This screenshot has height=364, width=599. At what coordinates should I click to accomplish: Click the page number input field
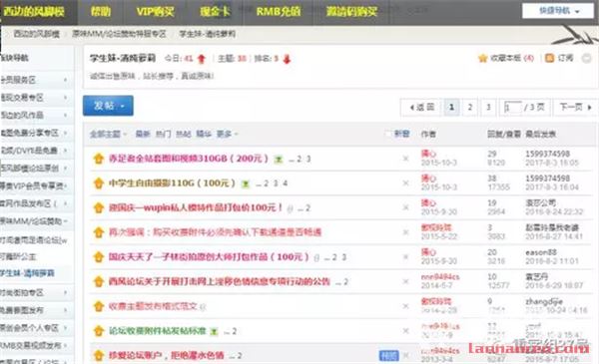pyautogui.click(x=513, y=108)
